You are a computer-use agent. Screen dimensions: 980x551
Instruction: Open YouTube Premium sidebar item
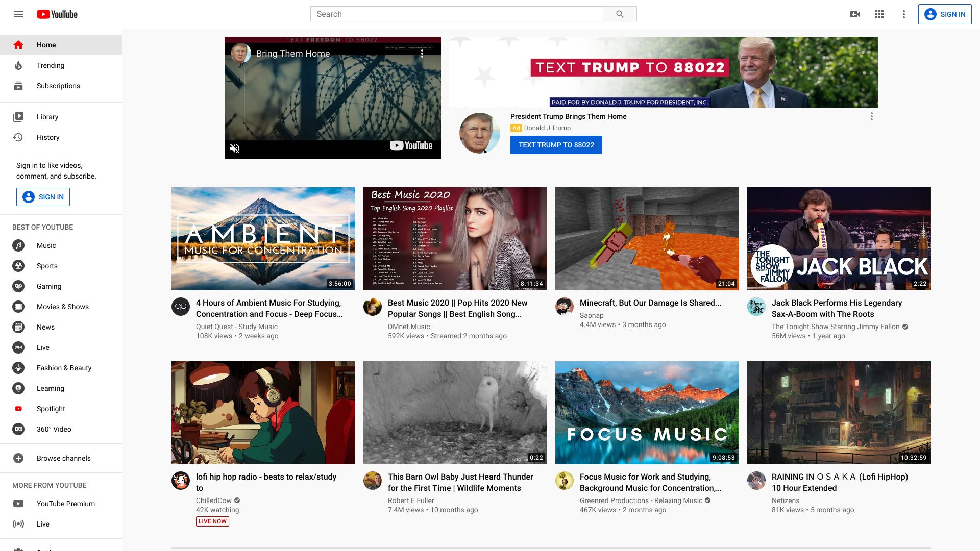point(61,504)
